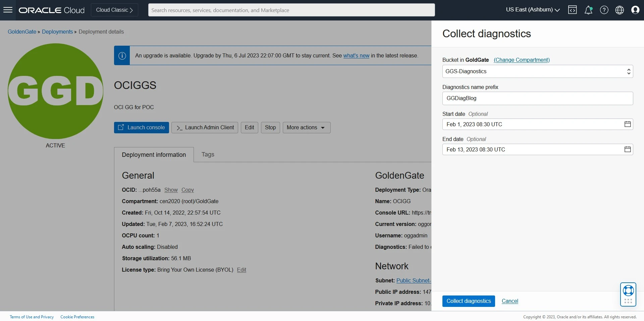Switch to the Tags tab
This screenshot has height=321, width=644.
pyautogui.click(x=208, y=155)
